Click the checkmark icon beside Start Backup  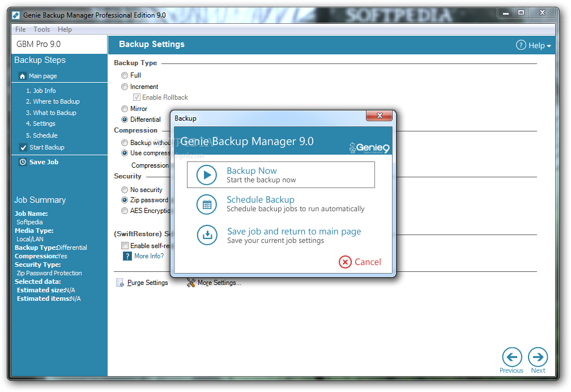[x=23, y=147]
